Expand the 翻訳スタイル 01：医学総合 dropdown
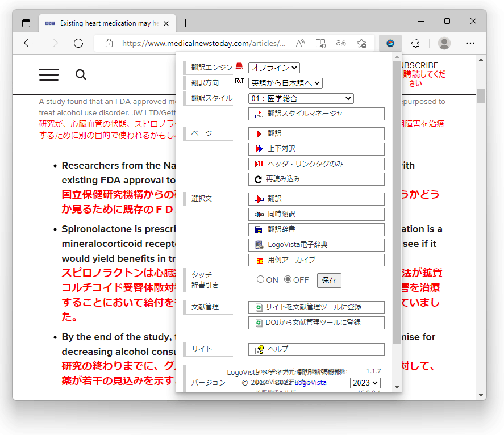The image size is (504, 435). 301,99
